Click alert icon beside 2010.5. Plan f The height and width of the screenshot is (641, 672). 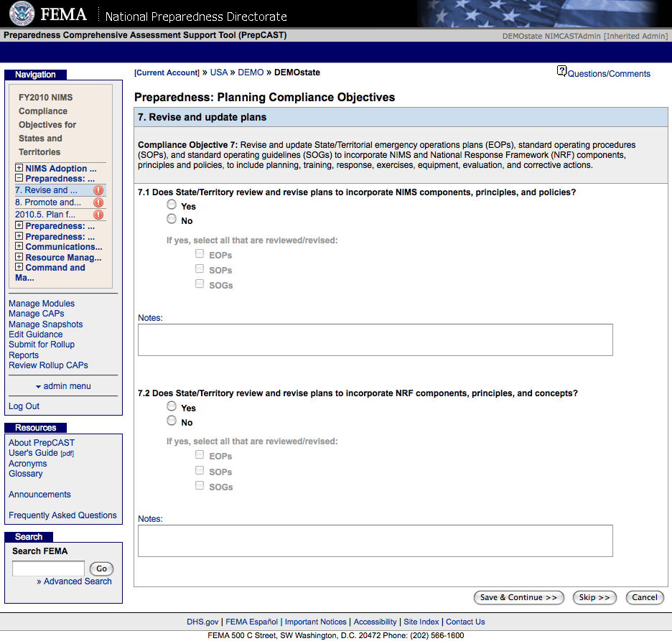tap(98, 215)
